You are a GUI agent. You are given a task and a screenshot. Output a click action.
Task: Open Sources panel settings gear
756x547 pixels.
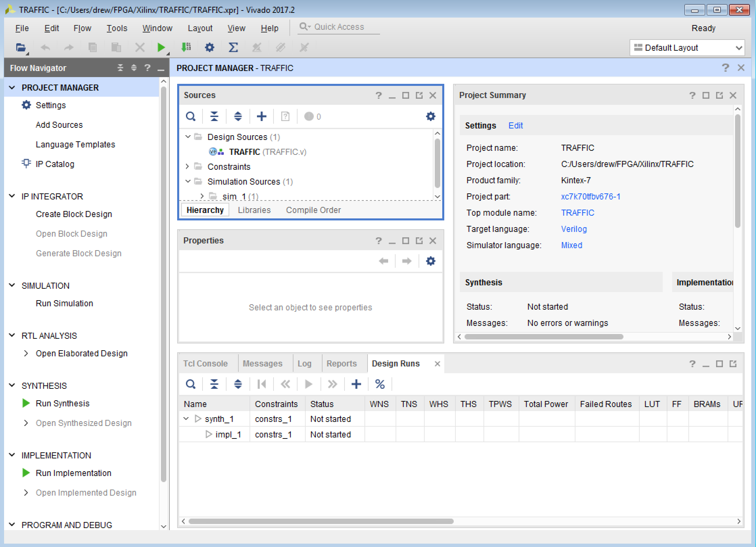[430, 117]
